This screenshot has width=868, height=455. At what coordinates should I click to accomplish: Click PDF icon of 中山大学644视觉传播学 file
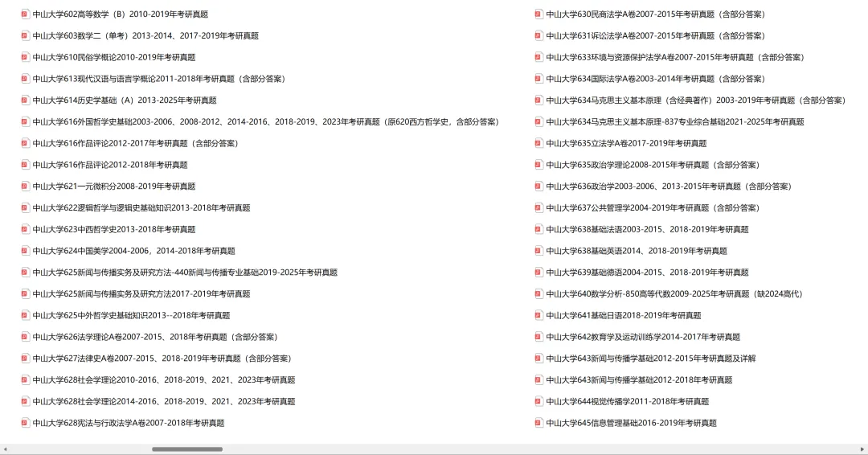[x=538, y=401]
